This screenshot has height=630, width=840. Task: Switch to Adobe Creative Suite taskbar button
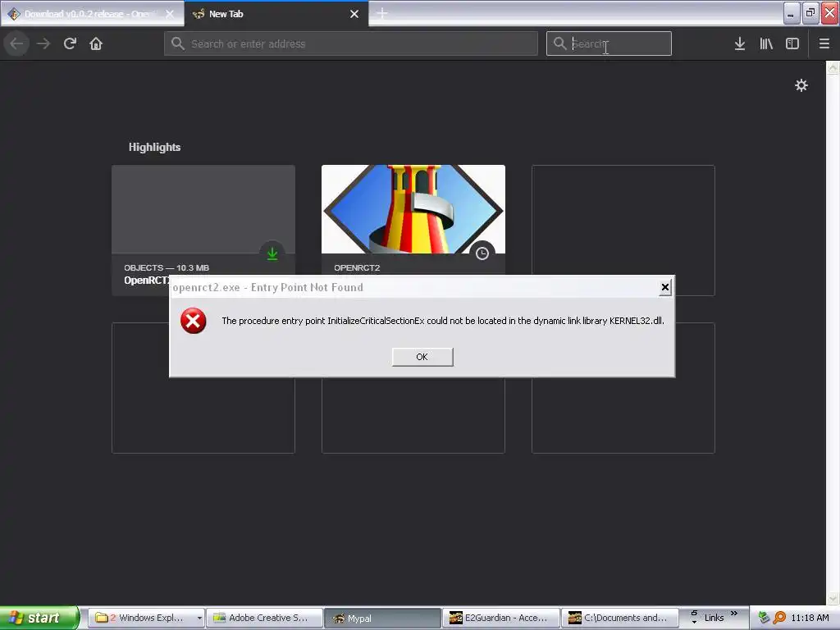(x=265, y=618)
